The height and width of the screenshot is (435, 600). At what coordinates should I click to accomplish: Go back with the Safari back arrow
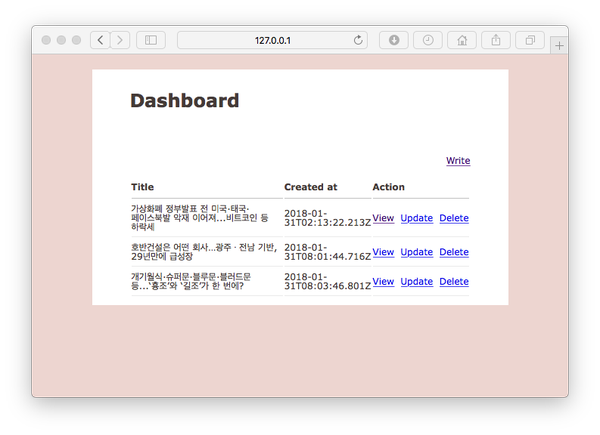click(x=100, y=40)
